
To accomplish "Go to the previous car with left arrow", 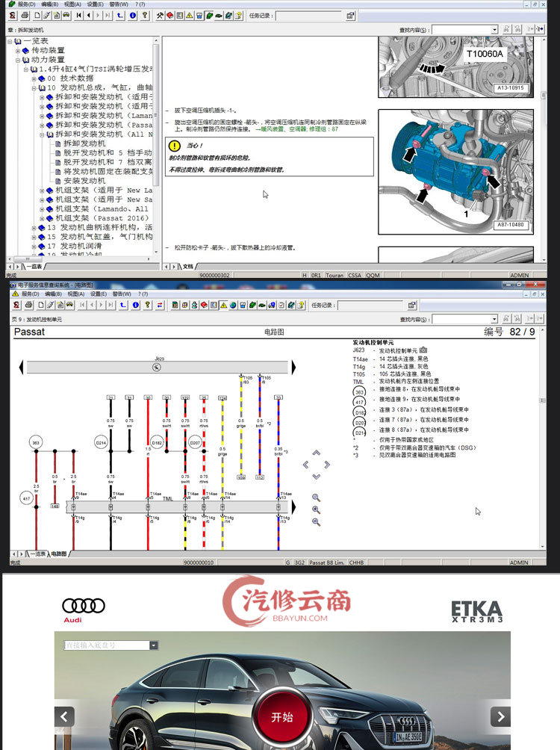I will (64, 716).
